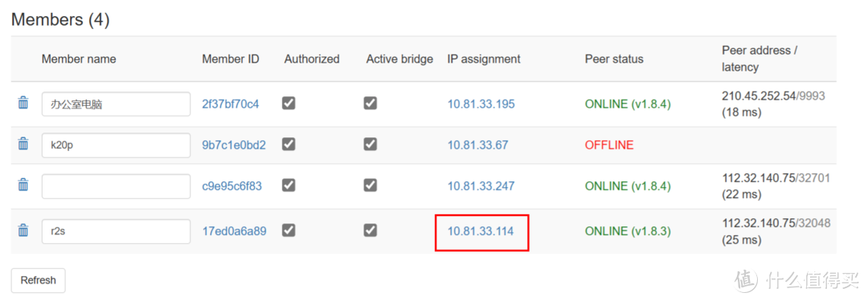Toggle Authorized checkbox for r2s
Image resolution: width=868 pixels, height=301 pixels.
[x=289, y=230]
